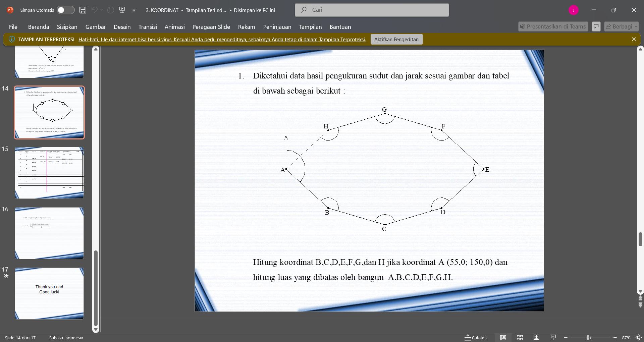
Task: Click the question text on the slide
Action: coord(381,83)
